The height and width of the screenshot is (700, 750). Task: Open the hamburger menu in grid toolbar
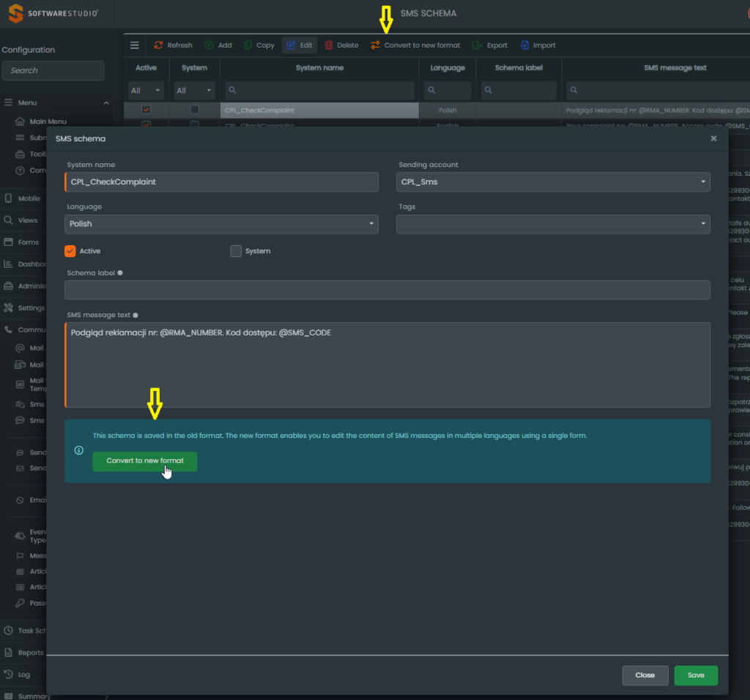[x=135, y=45]
